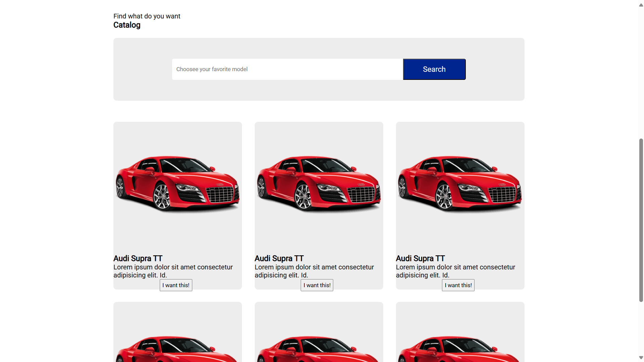This screenshot has width=644, height=362.
Task: Select the right top-row red car image
Action: click(x=460, y=184)
